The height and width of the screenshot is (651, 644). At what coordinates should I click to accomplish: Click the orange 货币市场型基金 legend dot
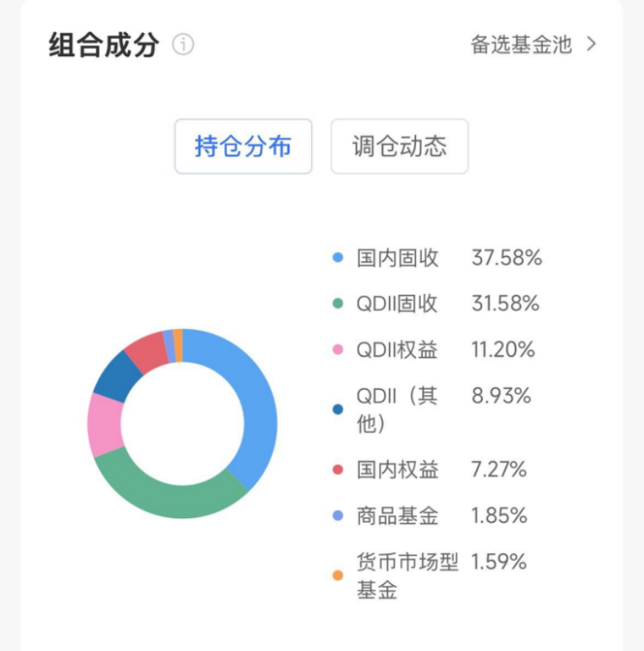click(x=338, y=576)
